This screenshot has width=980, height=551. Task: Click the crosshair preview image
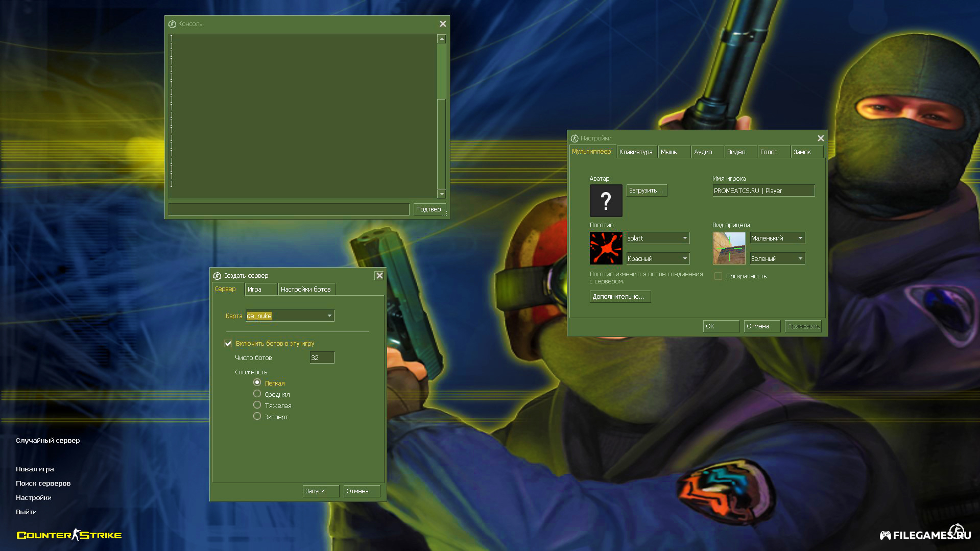(729, 248)
